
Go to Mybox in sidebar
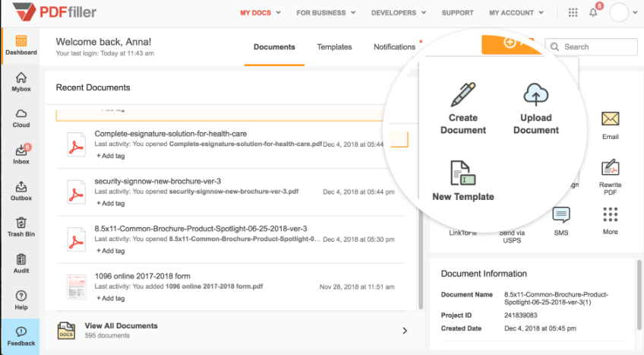tap(21, 82)
